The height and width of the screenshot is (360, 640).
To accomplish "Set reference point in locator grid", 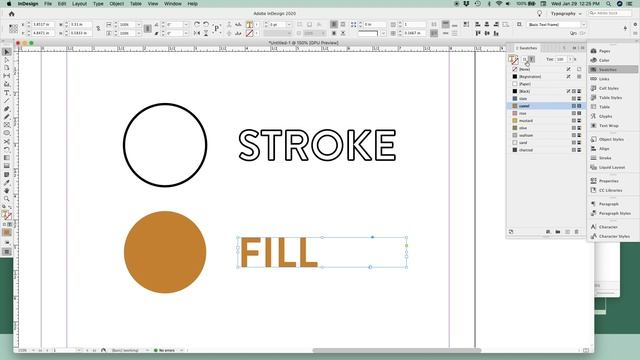I will click(x=13, y=29).
